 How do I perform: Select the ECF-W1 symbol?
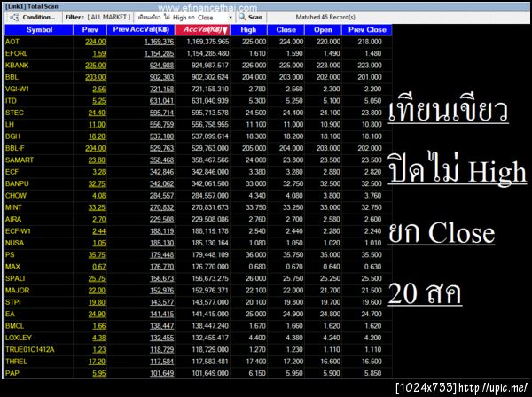point(18,231)
